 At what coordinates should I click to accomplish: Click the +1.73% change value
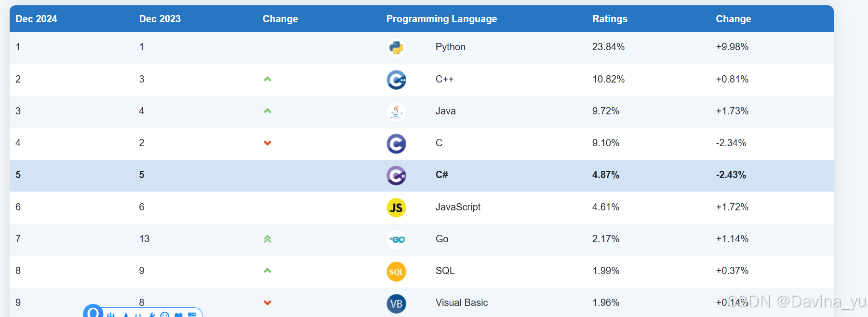click(732, 111)
